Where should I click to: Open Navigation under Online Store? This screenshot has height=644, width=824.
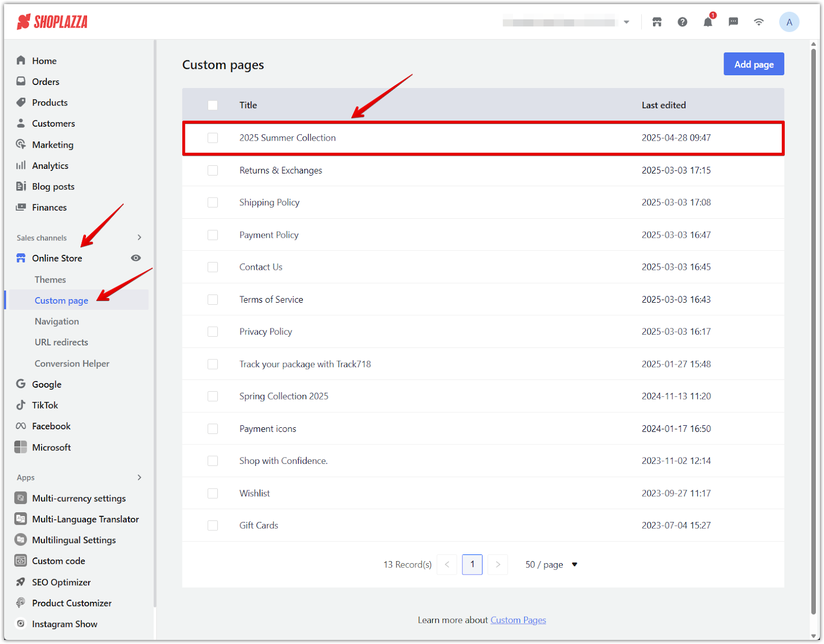[57, 321]
